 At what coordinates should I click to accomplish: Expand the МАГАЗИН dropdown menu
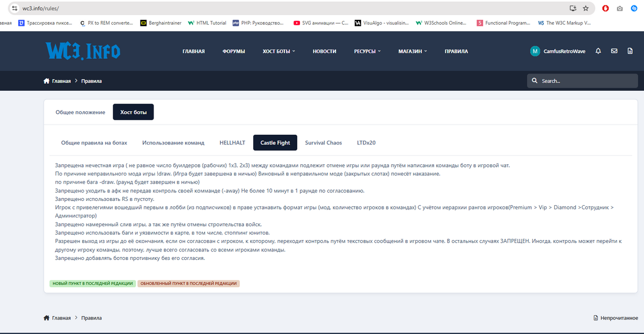point(413,52)
